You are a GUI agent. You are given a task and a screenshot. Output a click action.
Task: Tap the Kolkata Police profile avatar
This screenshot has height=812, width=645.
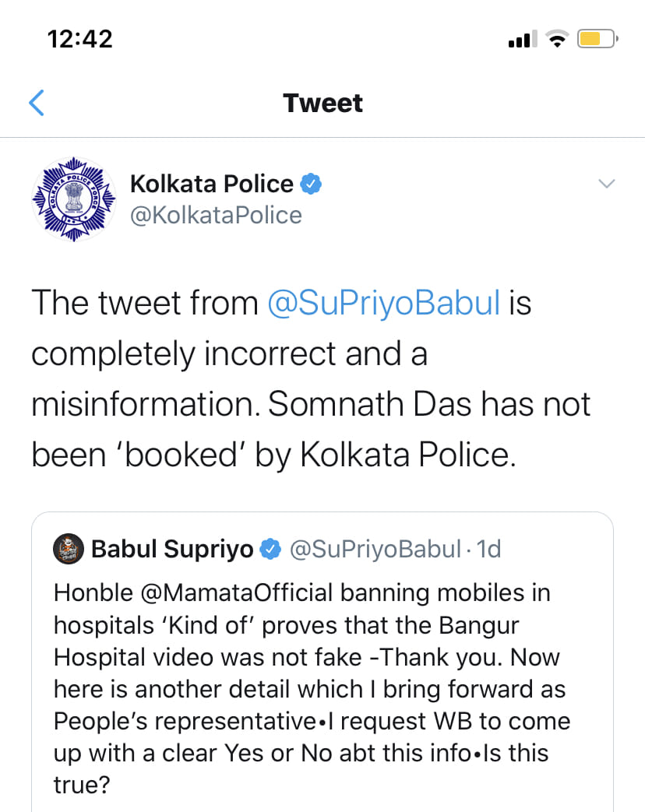click(x=73, y=198)
